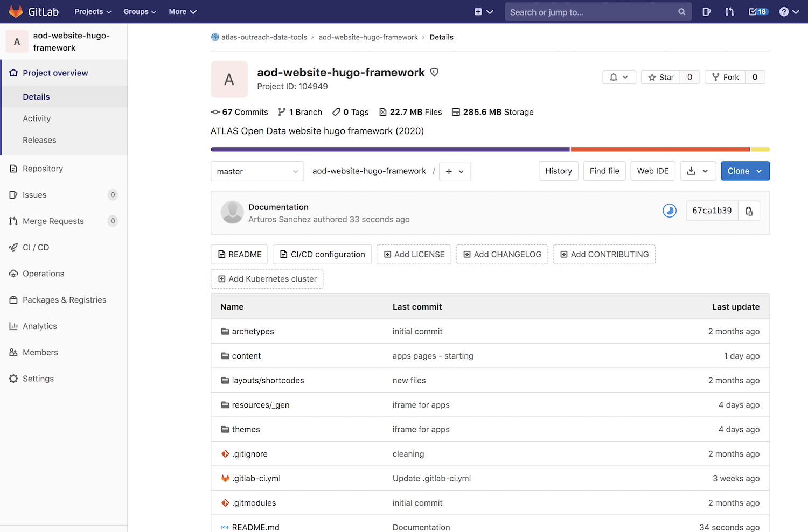Open Members in sidebar

point(64,353)
